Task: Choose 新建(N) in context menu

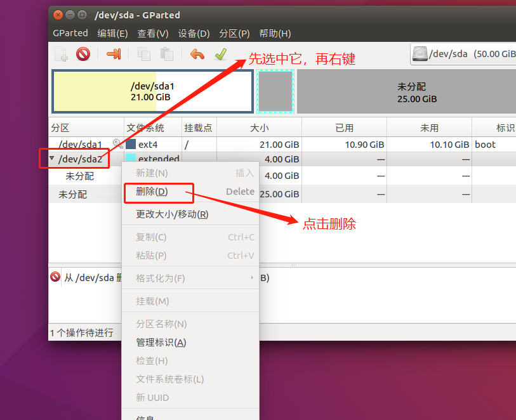Action: click(190, 173)
